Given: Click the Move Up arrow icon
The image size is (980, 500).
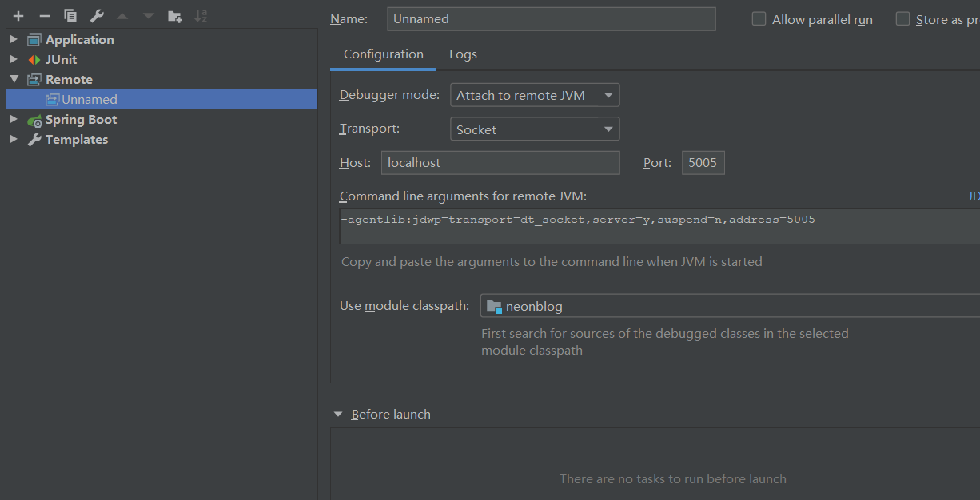Looking at the screenshot, I should 122,16.
